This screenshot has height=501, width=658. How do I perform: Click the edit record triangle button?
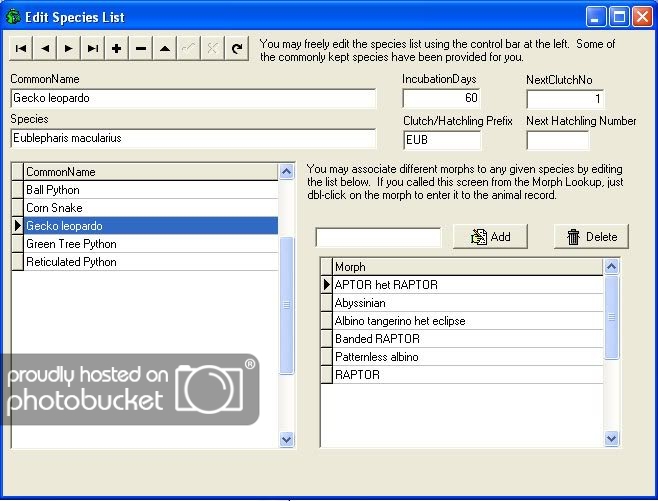tap(165, 48)
